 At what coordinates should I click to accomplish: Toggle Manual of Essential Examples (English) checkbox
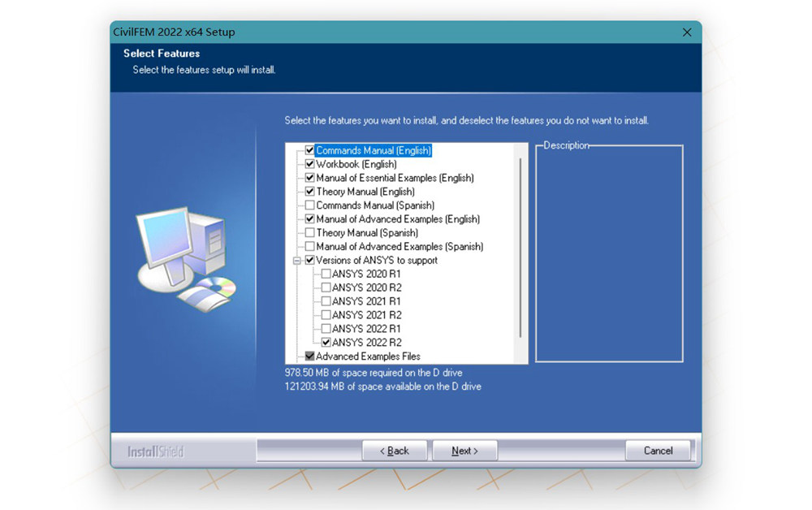[x=309, y=178]
